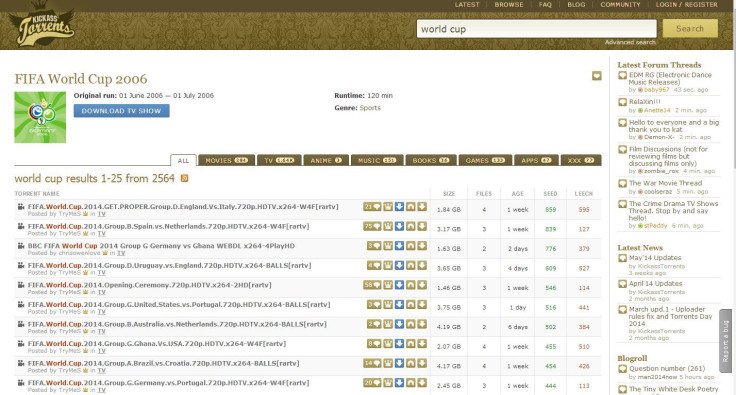Open the ANIME category tab
The height and width of the screenshot is (395, 736).
tap(326, 160)
